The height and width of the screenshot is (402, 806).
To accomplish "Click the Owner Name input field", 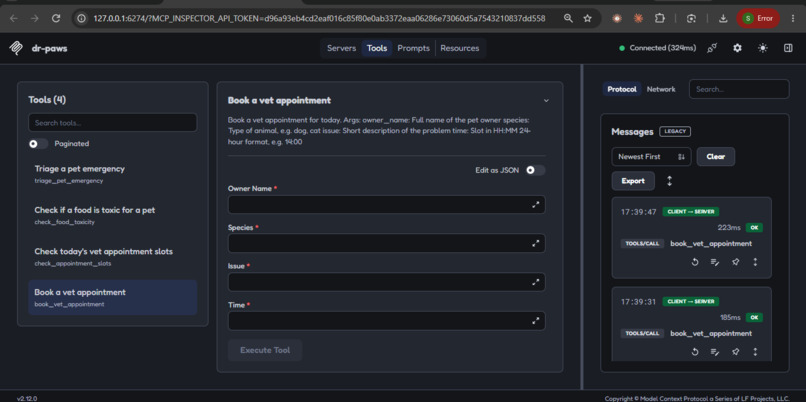I will click(387, 205).
